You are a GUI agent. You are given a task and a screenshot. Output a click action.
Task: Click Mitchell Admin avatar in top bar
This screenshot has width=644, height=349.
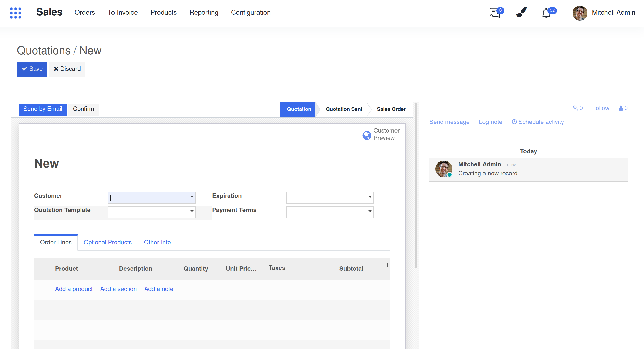pos(580,13)
